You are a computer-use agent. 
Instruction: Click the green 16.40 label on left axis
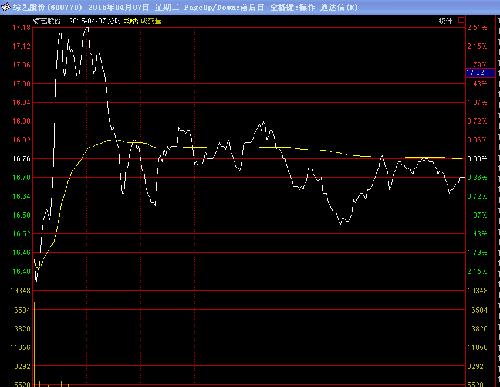pos(21,271)
